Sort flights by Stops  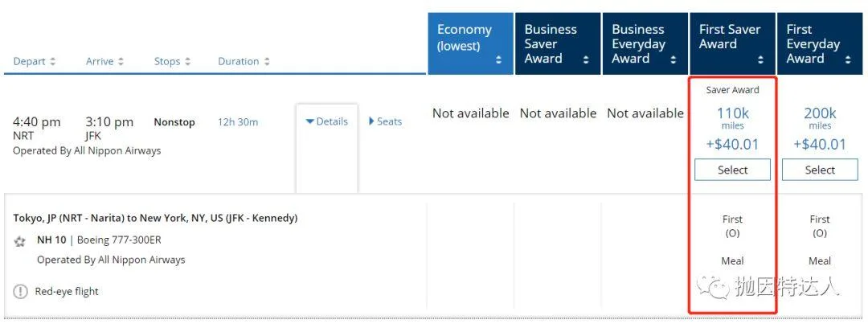tap(172, 61)
